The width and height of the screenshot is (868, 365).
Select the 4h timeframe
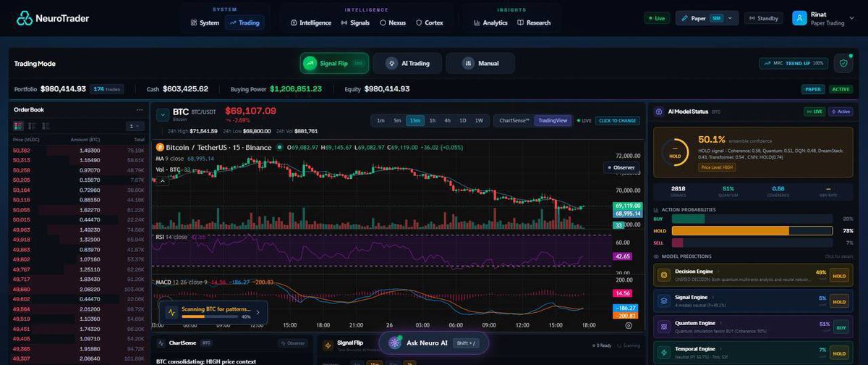[x=448, y=120]
